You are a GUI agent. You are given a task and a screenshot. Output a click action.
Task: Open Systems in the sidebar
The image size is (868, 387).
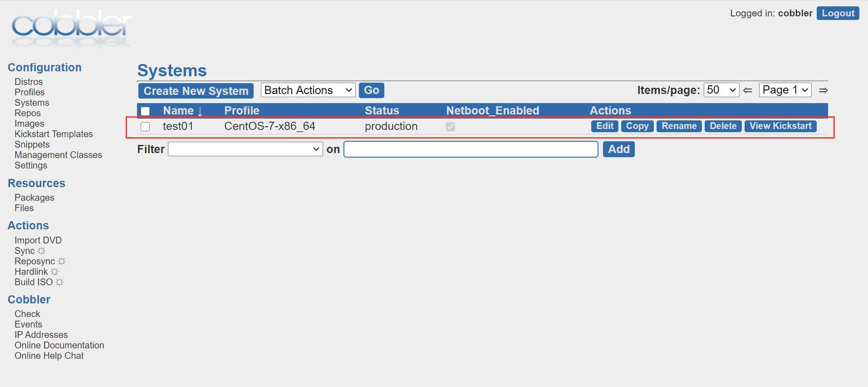click(x=32, y=103)
